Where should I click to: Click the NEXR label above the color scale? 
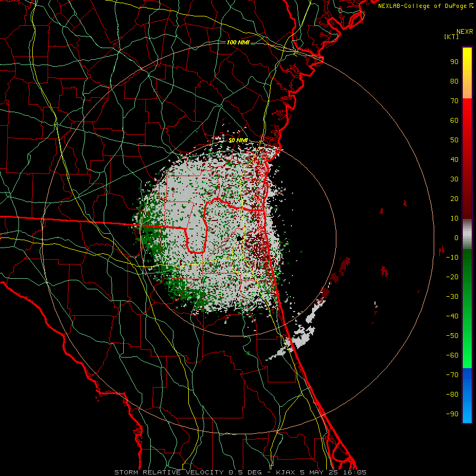pyautogui.click(x=464, y=32)
